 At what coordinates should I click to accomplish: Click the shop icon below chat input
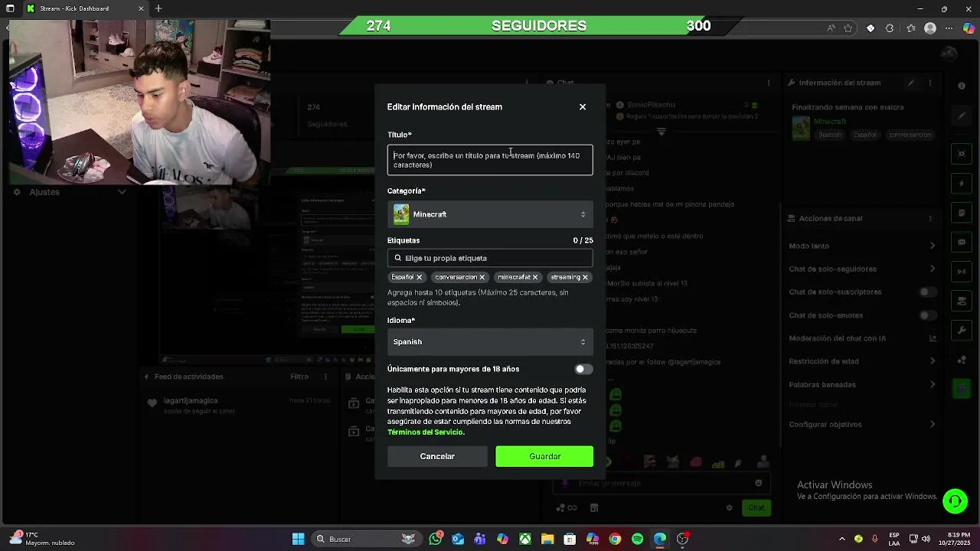[594, 507]
